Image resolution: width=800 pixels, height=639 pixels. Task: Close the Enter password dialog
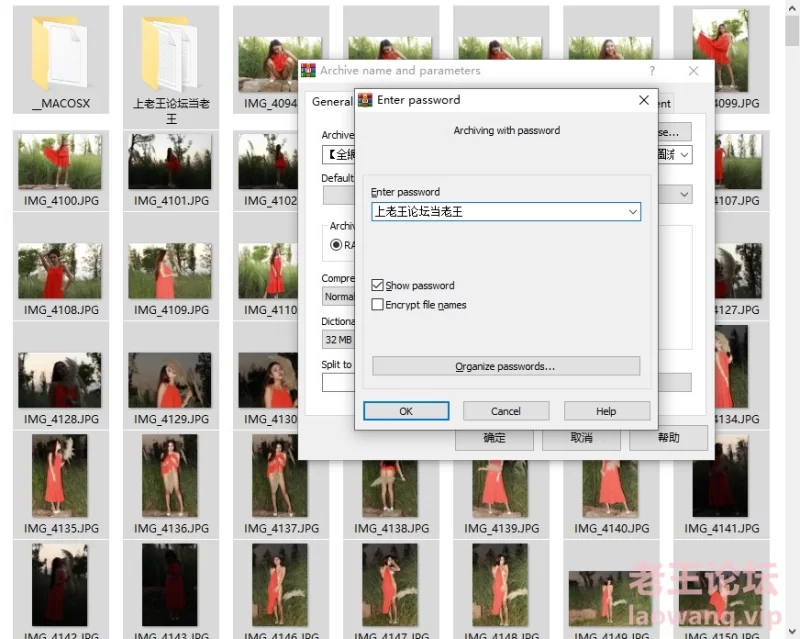(x=644, y=100)
